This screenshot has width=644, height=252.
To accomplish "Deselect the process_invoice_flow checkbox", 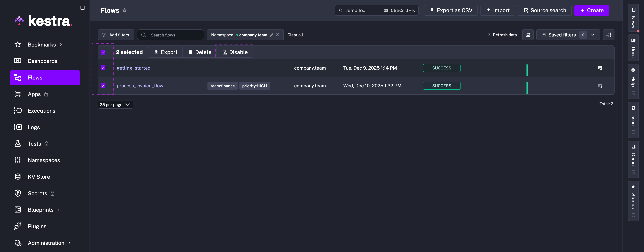I will point(103,86).
